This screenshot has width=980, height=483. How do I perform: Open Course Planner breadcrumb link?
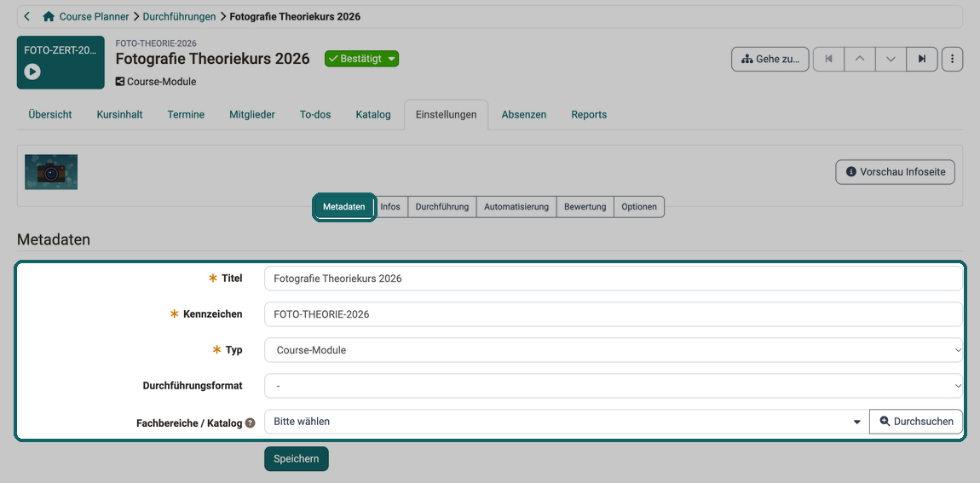tap(95, 17)
